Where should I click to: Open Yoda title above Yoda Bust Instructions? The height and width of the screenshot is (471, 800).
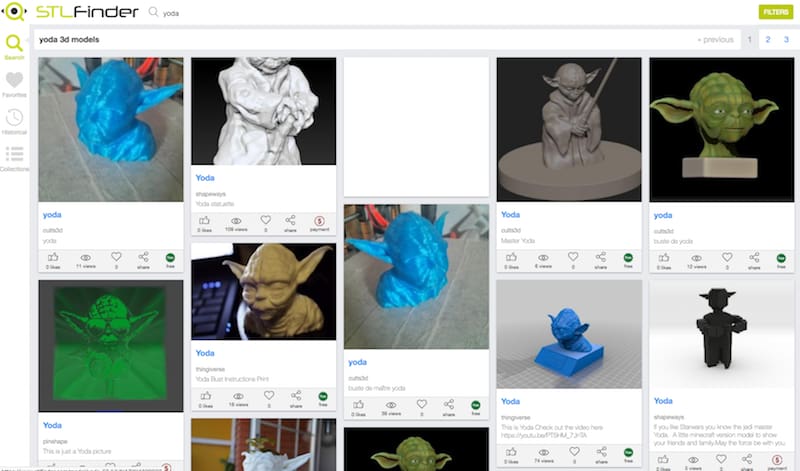205,353
